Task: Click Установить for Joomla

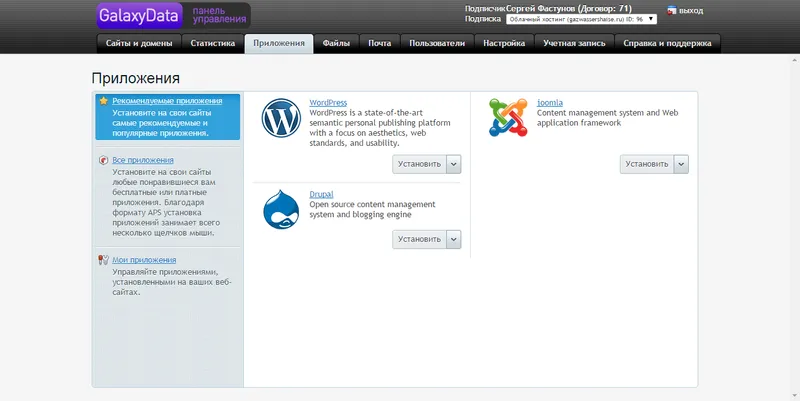Action: (647, 164)
